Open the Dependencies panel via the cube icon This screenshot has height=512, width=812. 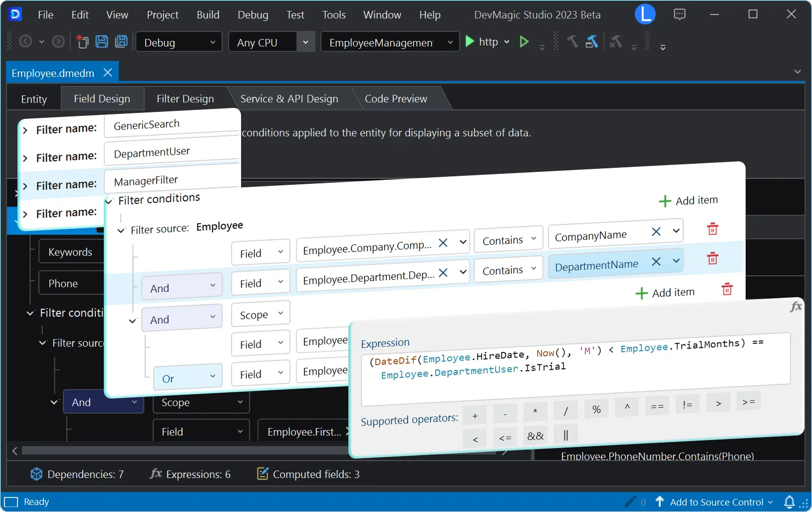[x=36, y=474]
